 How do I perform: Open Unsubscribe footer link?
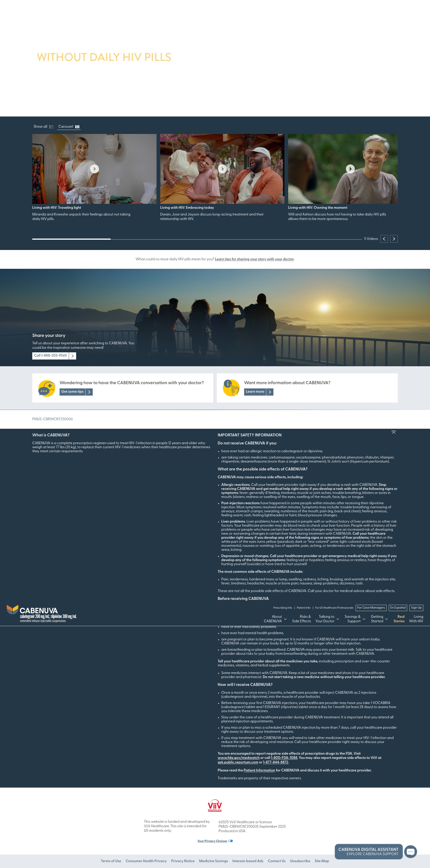click(300, 861)
